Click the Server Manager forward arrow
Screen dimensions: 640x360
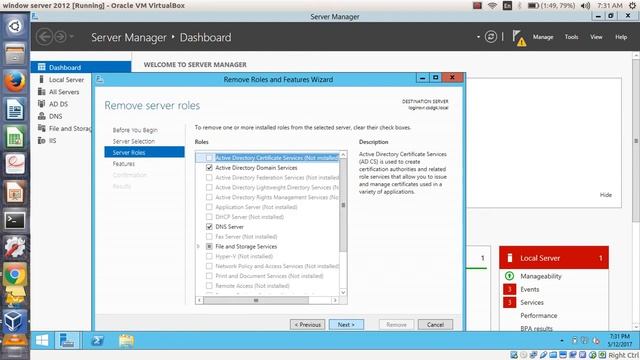click(60, 37)
